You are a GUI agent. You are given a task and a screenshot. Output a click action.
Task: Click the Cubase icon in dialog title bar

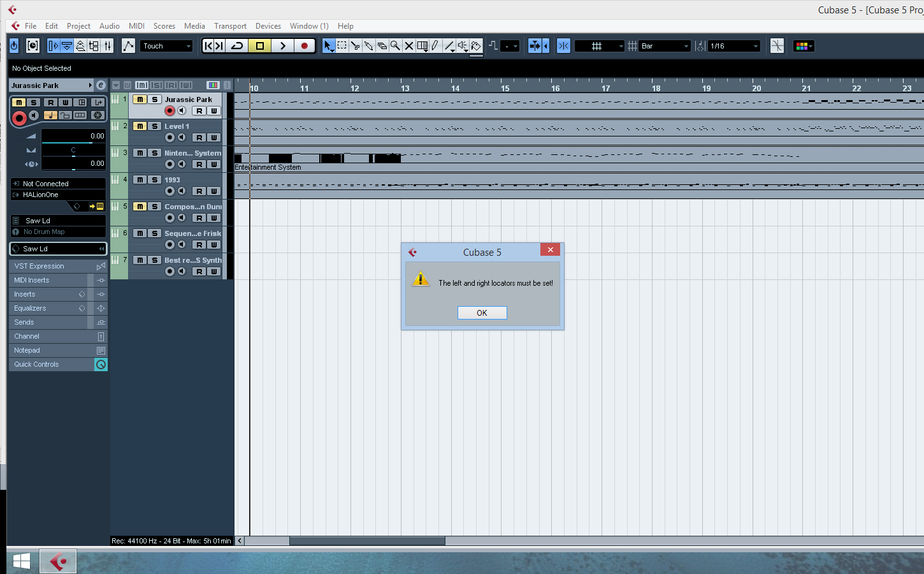pos(413,252)
